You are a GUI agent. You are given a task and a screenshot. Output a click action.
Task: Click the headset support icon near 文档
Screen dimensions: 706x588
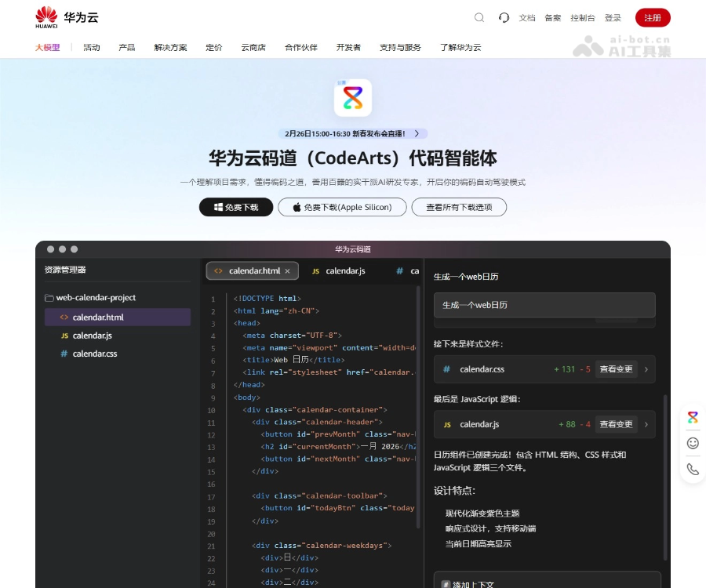point(503,16)
